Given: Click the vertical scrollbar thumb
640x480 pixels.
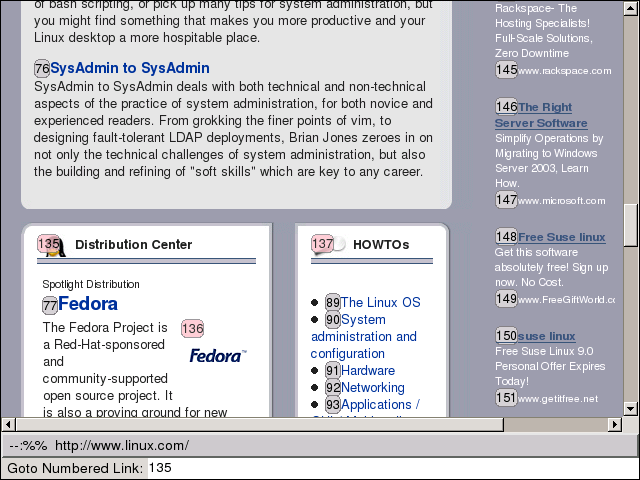Looking at the screenshot, I should tap(631, 224).
